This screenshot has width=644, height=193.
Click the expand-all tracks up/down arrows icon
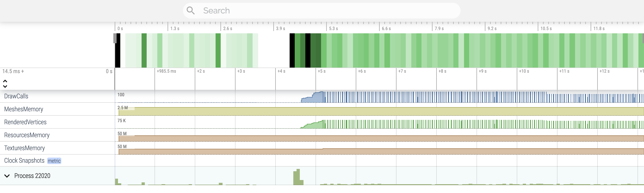pos(5,84)
